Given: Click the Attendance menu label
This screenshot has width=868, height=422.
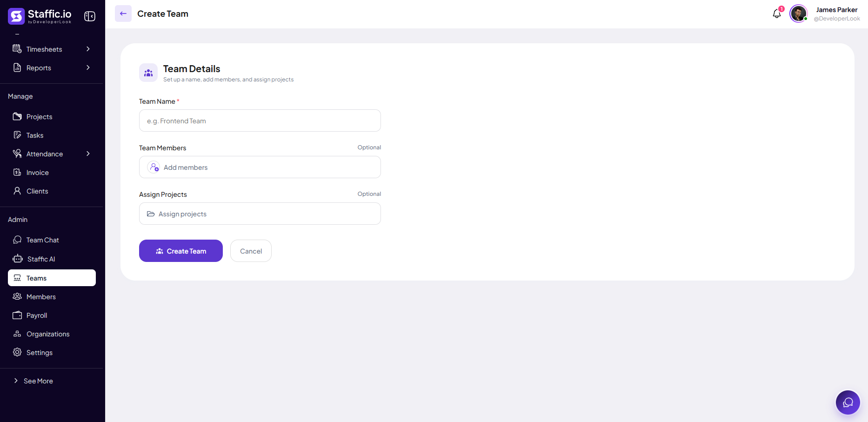Looking at the screenshot, I should (x=45, y=154).
